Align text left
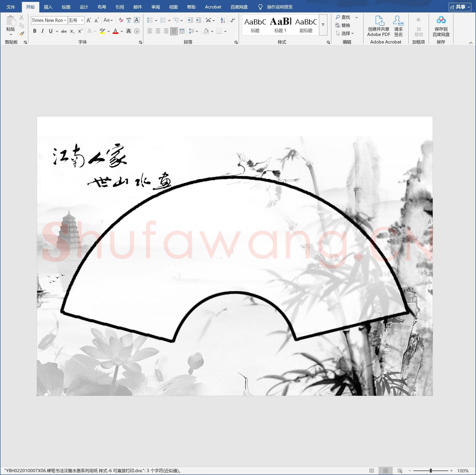The width and height of the screenshot is (476, 475). [x=150, y=31]
